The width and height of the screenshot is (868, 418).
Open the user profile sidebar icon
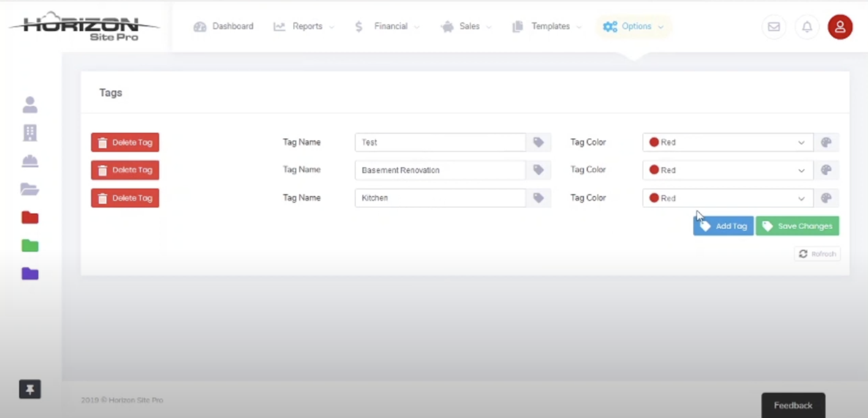[30, 105]
